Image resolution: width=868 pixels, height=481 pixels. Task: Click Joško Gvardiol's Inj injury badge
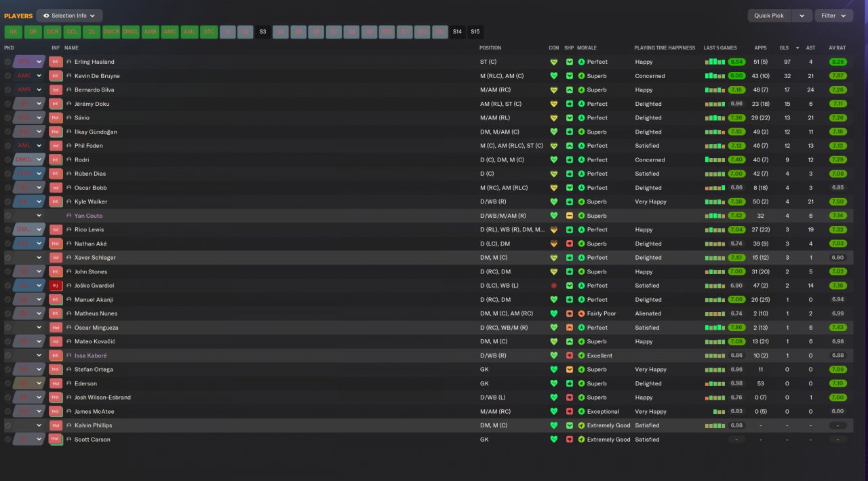(x=56, y=286)
